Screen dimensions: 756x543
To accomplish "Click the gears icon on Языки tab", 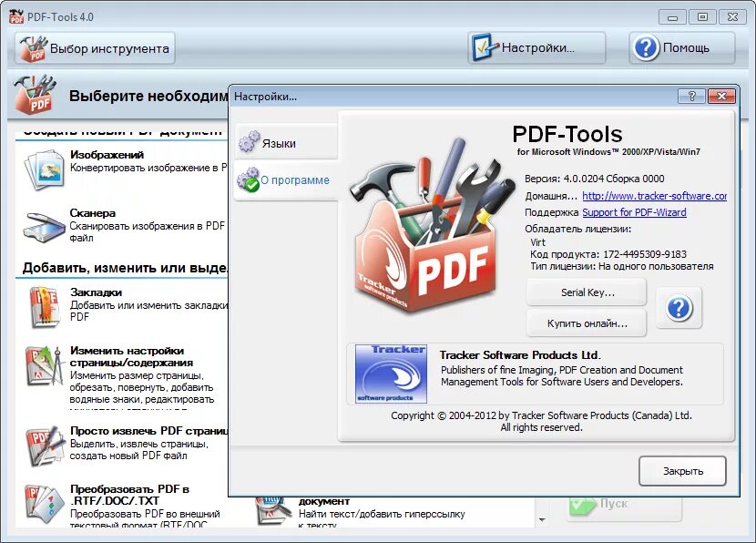I will 249,141.
